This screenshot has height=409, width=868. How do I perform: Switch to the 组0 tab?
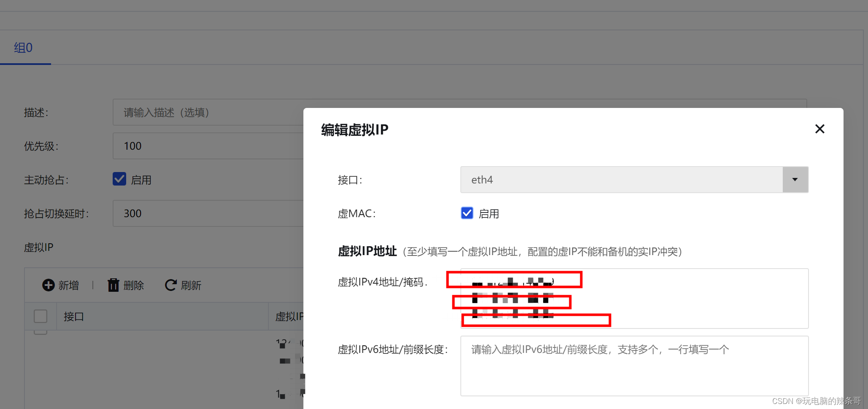click(24, 48)
